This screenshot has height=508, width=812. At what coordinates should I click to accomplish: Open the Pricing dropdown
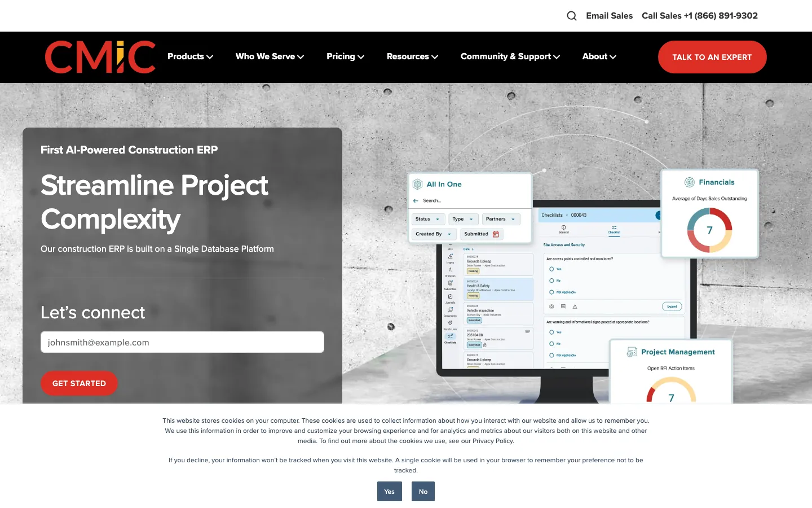pos(345,56)
